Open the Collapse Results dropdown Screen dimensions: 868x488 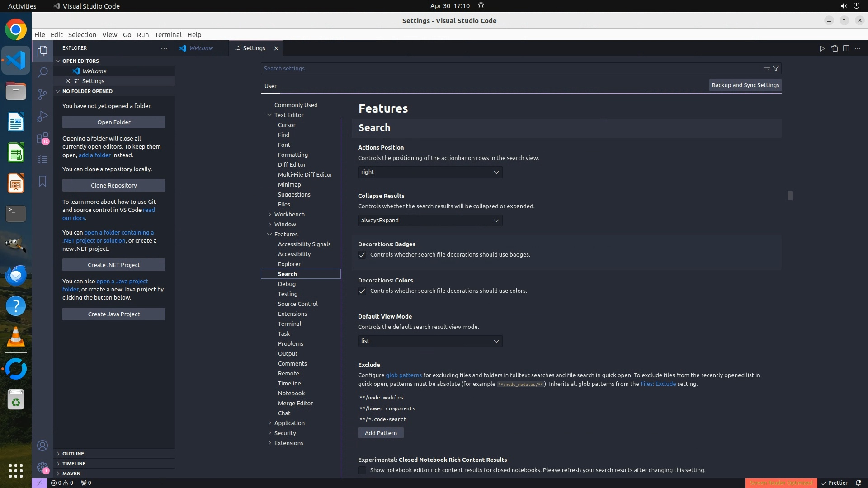coord(430,221)
